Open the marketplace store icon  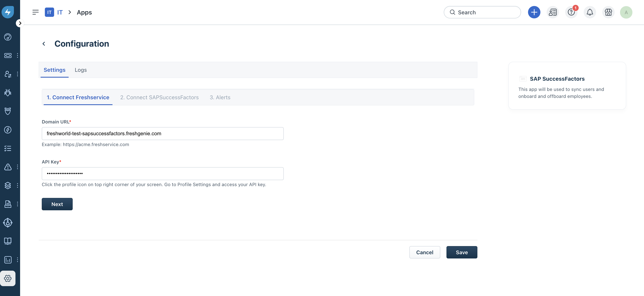608,12
